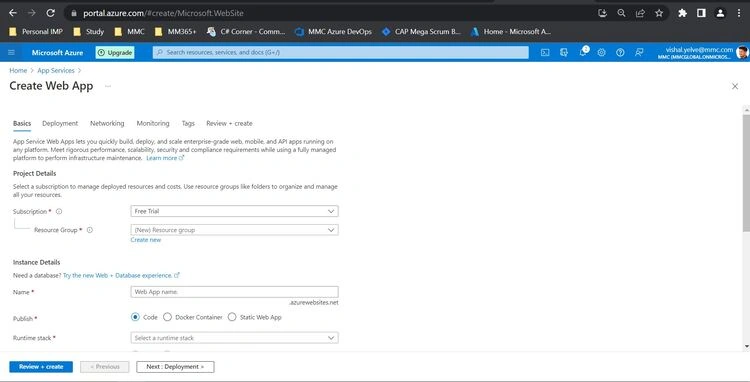The height and width of the screenshot is (382, 750).
Task: Open the Chrome three-dot menu
Action: coord(739,13)
